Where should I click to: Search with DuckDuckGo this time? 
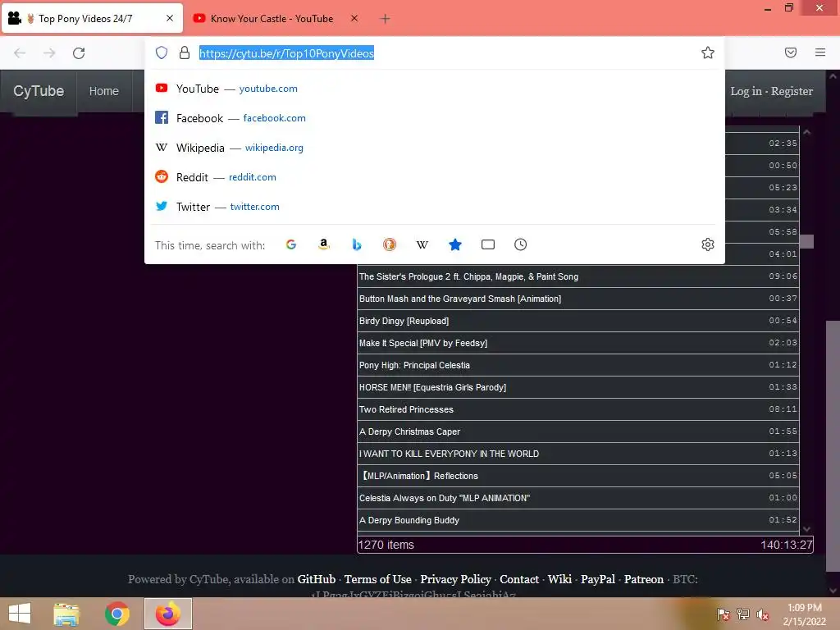[390, 244]
